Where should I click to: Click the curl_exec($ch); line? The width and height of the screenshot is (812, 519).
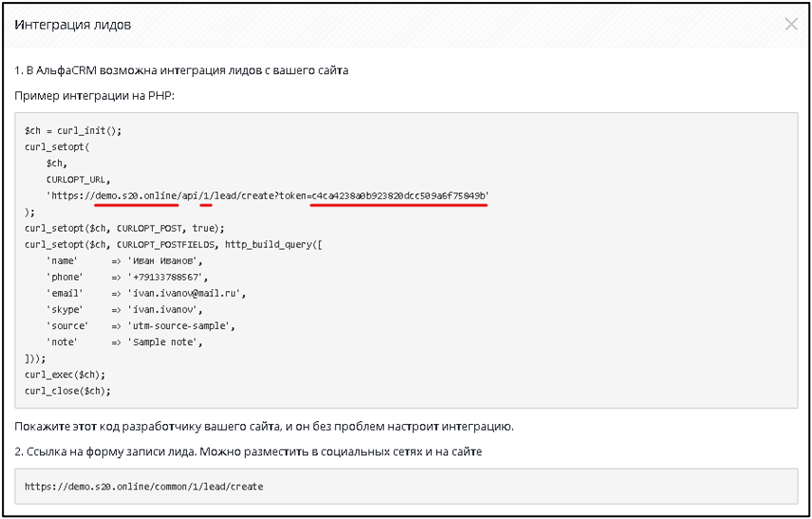[x=65, y=375]
